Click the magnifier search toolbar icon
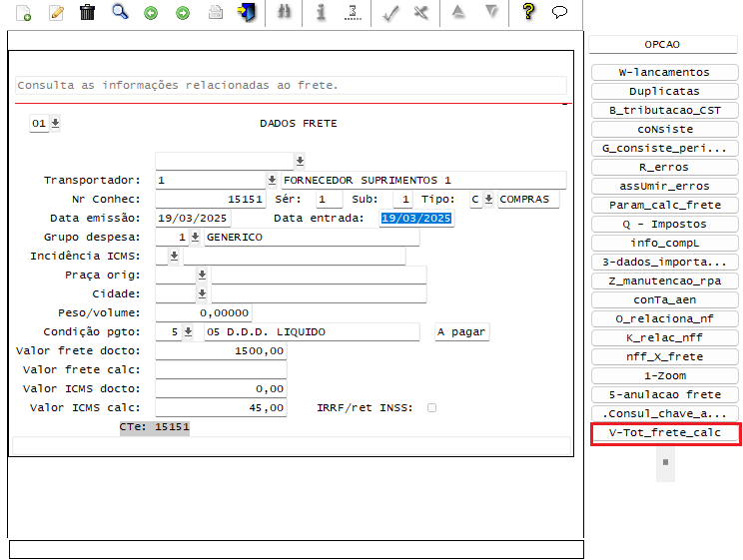This screenshot has width=743, height=560. 120,12
